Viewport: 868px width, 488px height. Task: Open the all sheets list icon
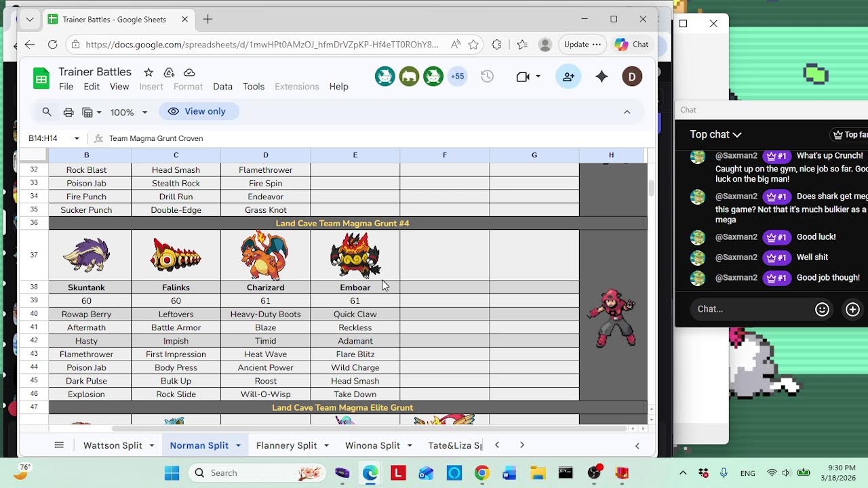tap(59, 445)
